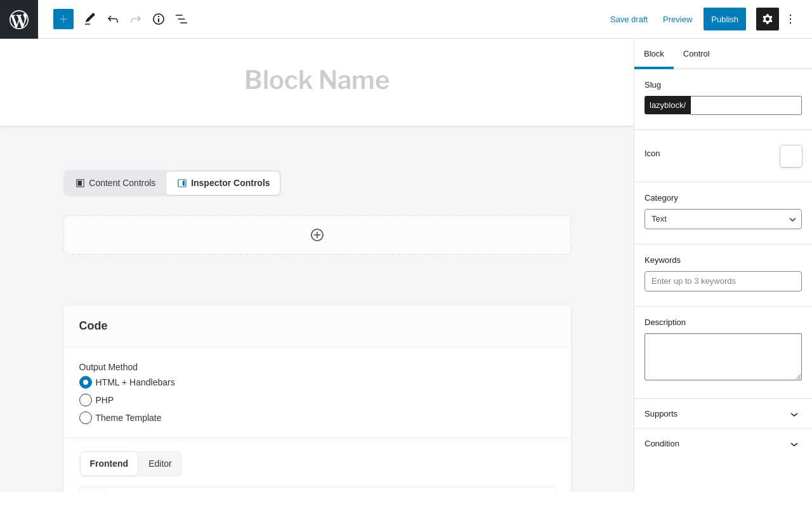Select the PHP output method
Screen dimensions: 812x508
pos(86,400)
